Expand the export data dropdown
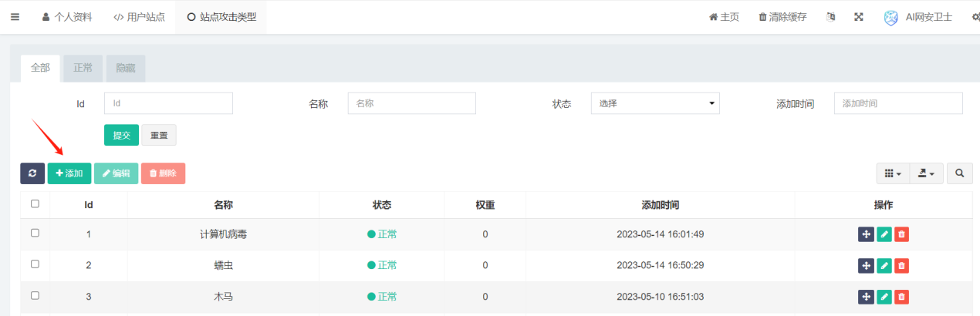This screenshot has width=980, height=316. pos(926,173)
